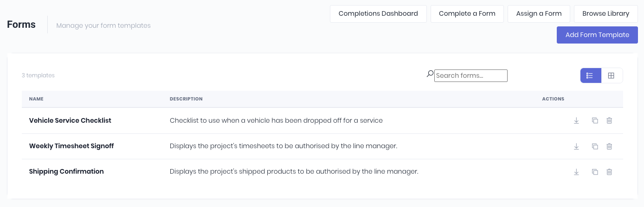Switch to list view
This screenshot has height=207, width=644.
[591, 75]
